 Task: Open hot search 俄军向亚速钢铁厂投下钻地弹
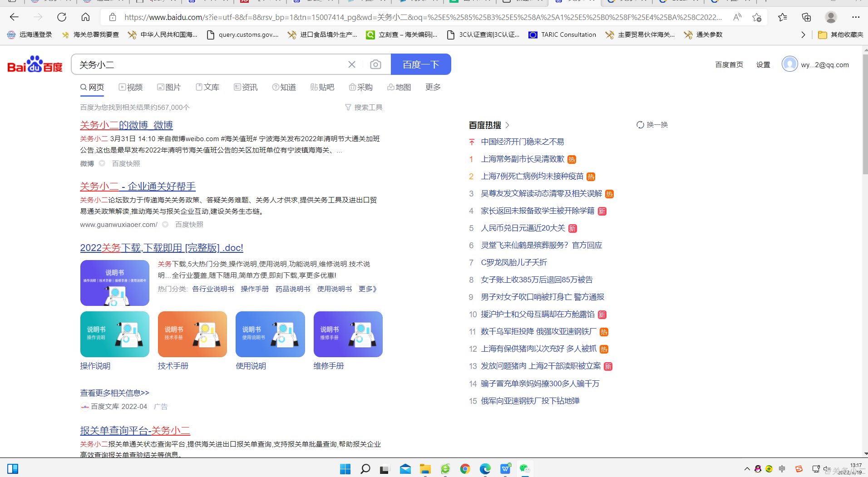(530, 401)
